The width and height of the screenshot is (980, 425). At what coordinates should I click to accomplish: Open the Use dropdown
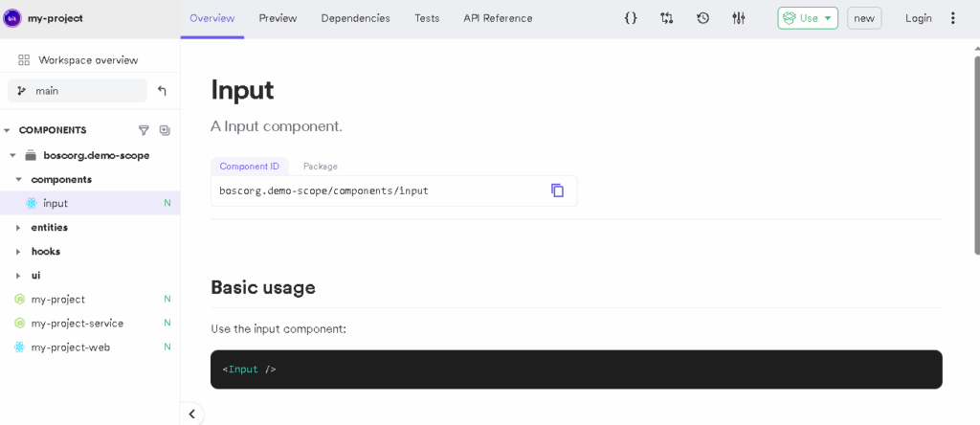[808, 18]
